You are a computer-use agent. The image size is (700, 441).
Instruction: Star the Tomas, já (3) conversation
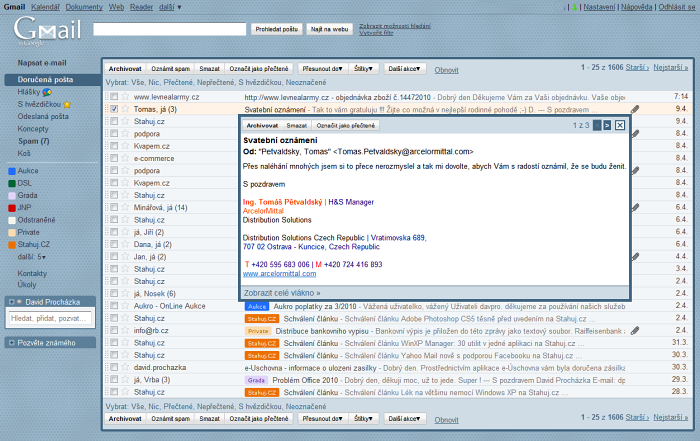click(x=125, y=109)
